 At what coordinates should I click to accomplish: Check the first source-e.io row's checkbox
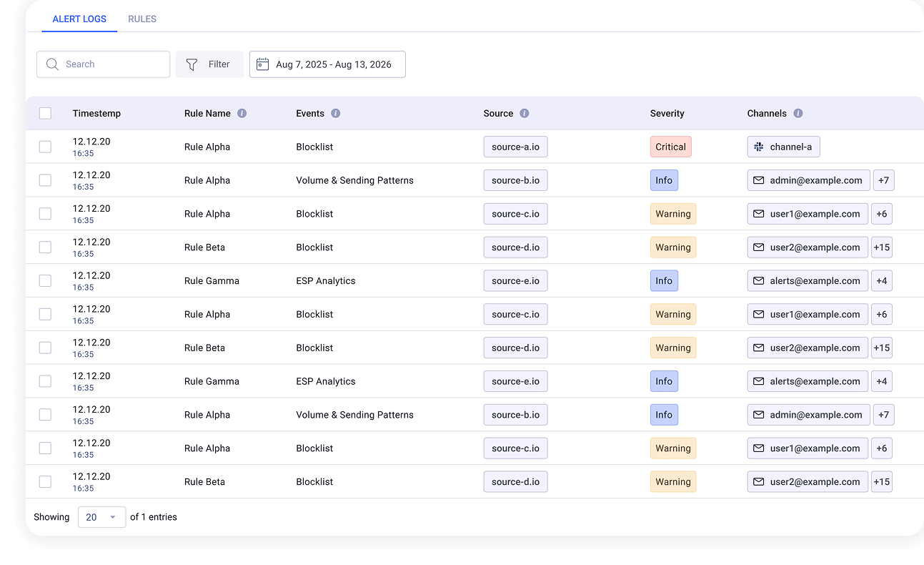pos(45,281)
